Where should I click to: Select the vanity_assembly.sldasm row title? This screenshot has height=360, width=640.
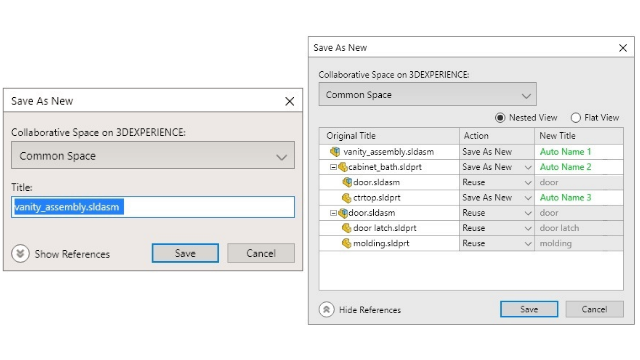(x=389, y=152)
